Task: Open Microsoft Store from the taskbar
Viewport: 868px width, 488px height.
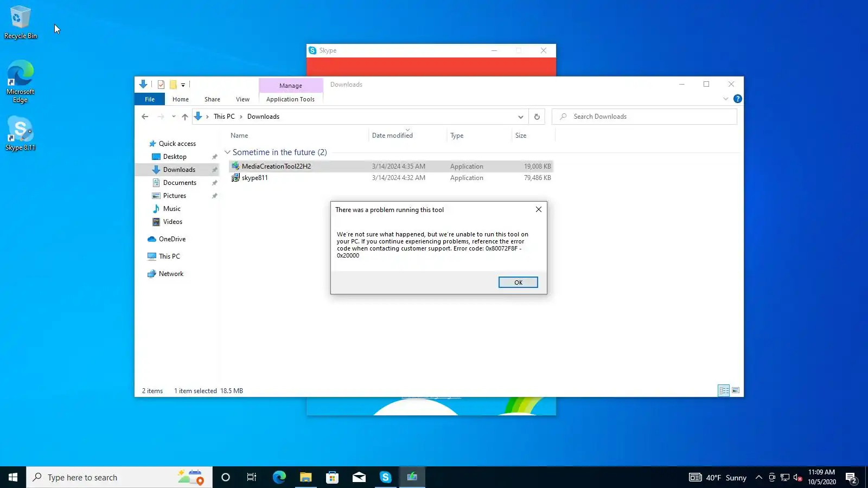Action: [x=332, y=477]
